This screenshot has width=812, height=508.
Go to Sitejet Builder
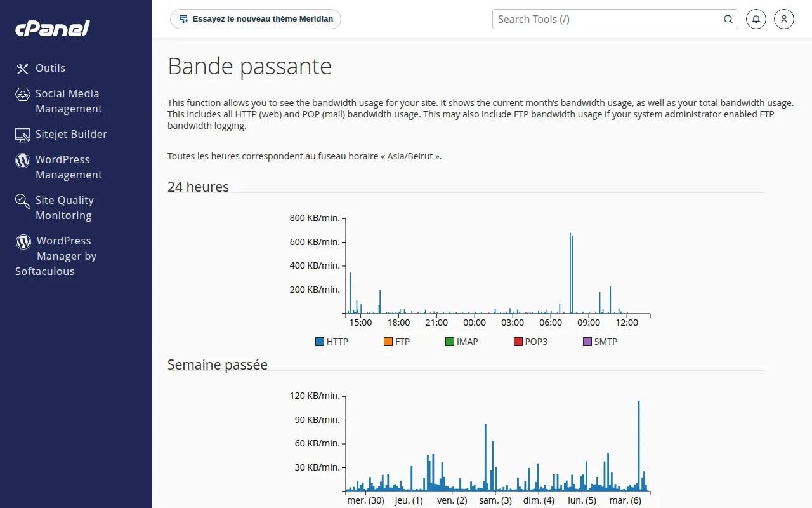point(71,134)
